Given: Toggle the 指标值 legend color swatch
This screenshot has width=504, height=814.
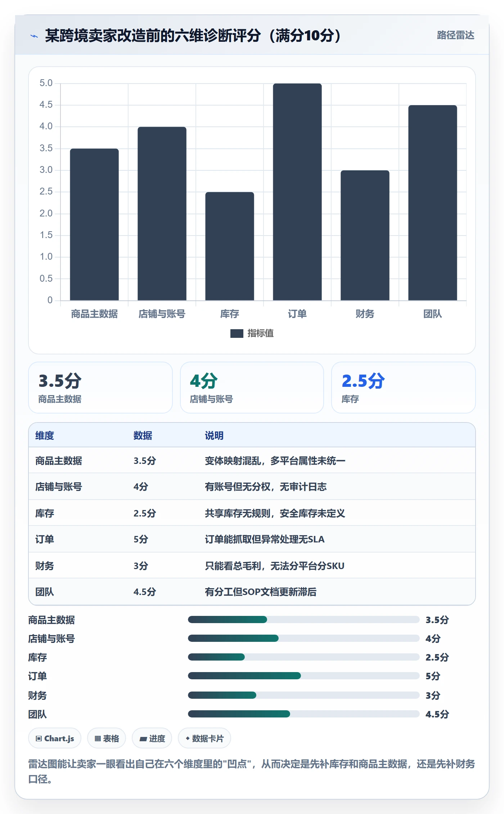Looking at the screenshot, I should pos(237,334).
